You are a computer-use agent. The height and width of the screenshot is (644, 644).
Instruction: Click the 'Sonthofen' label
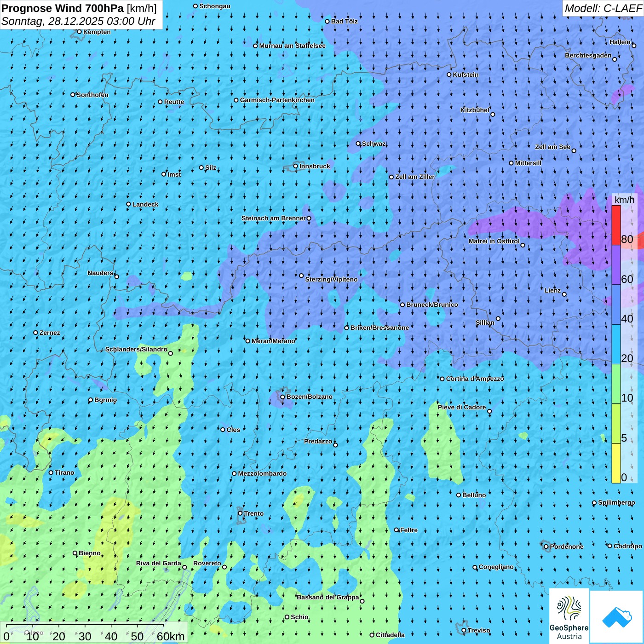click(92, 95)
